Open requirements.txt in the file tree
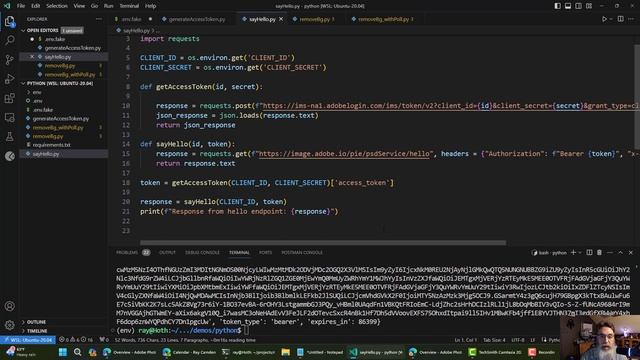 [x=51, y=145]
